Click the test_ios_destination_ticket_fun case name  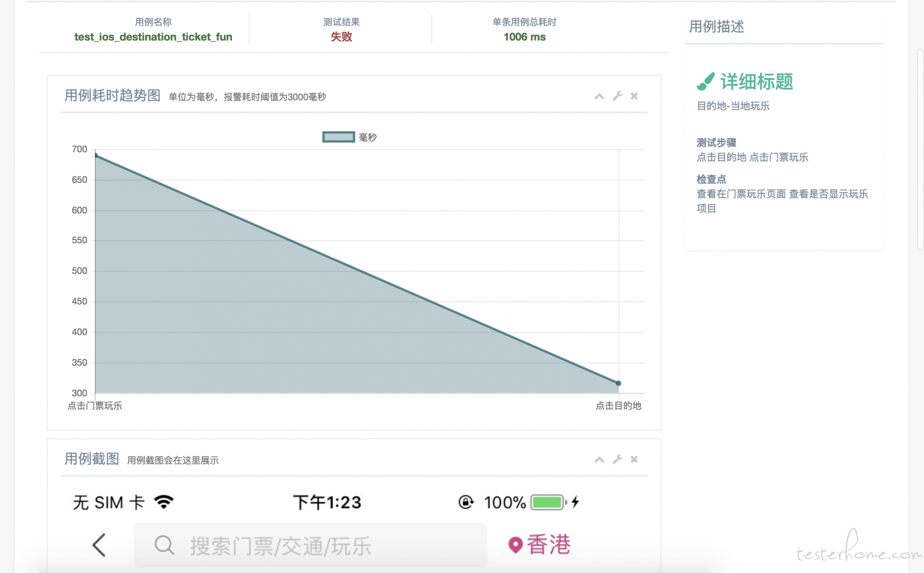click(153, 37)
